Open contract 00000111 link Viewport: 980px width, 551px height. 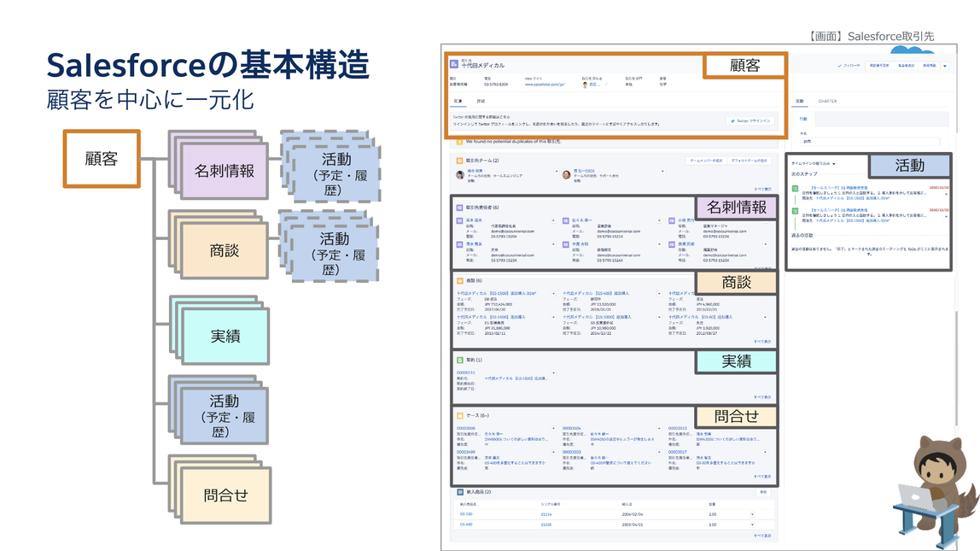(465, 373)
